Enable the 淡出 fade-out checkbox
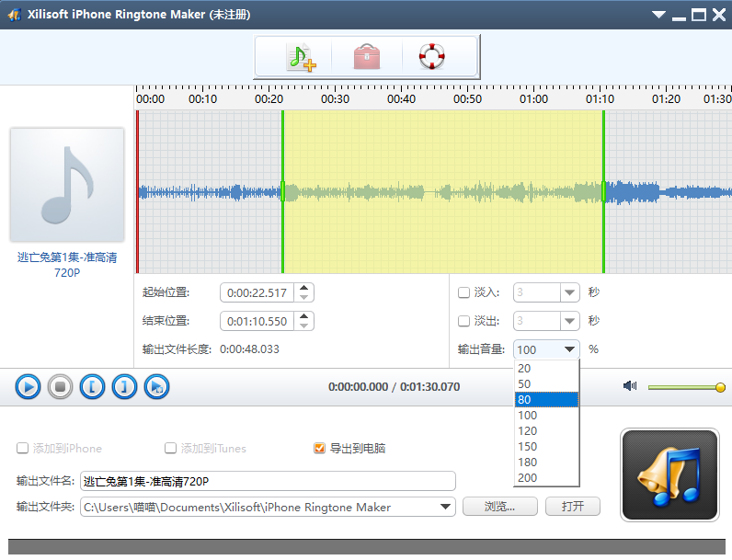 (463, 321)
